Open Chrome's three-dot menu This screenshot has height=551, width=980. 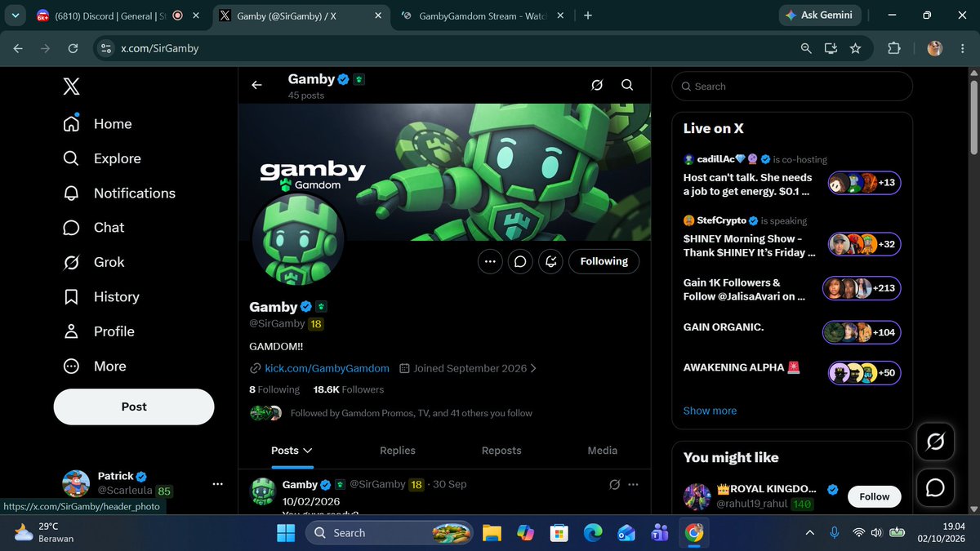pos(964,48)
